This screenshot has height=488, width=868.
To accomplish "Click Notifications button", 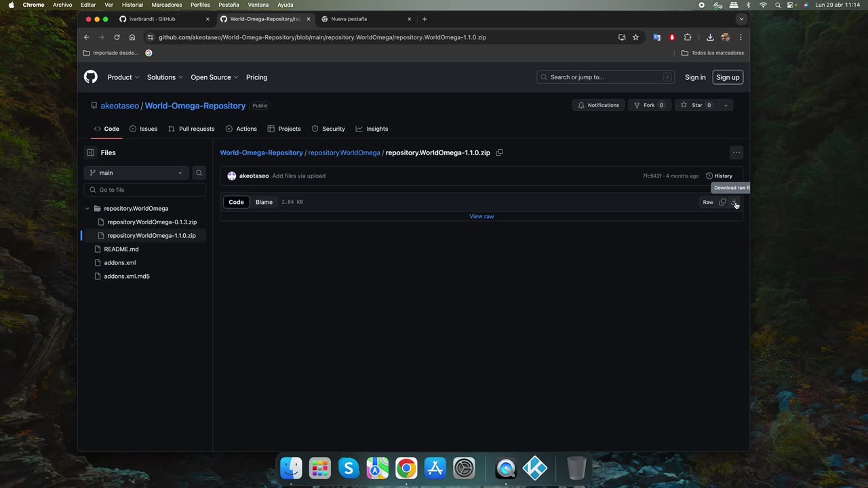I will [598, 105].
